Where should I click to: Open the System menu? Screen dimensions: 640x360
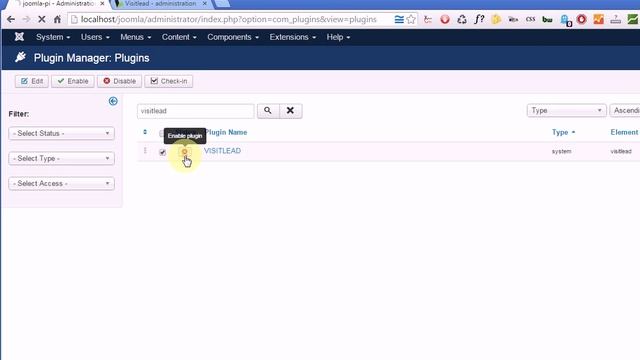pyautogui.click(x=53, y=37)
